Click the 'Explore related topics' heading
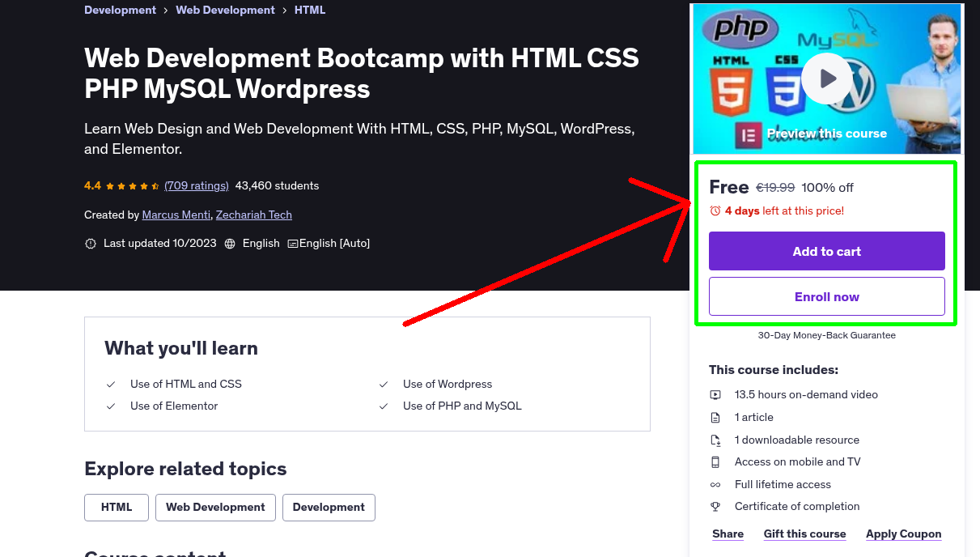 (x=185, y=470)
